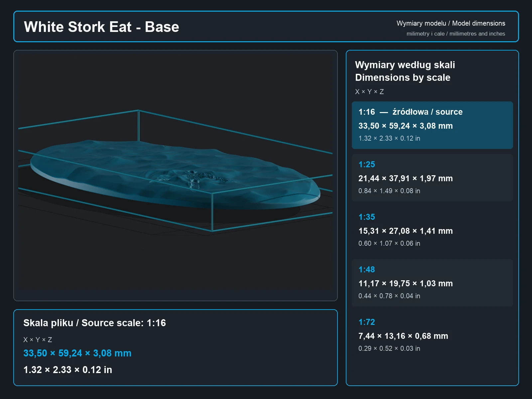Click the 21,44 × 37,91 × 1,97 mm text
Image resolution: width=532 pixels, height=399 pixels.
coord(406,179)
